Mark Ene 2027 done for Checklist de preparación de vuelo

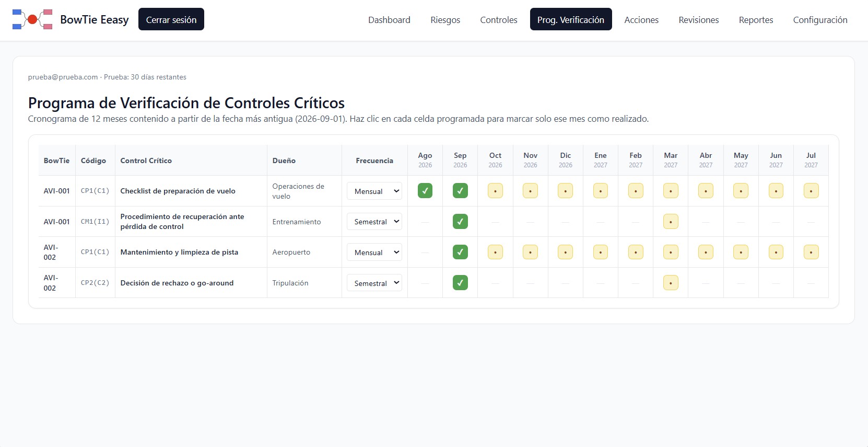pyautogui.click(x=601, y=191)
